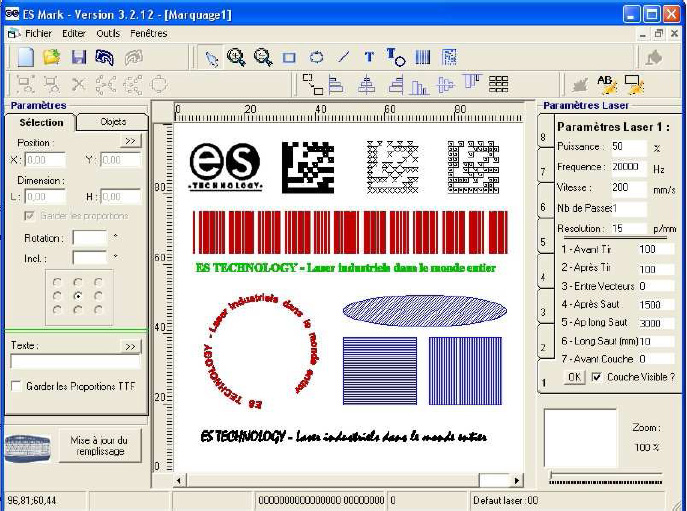Select the rectangle drawing tool
This screenshot has height=511, width=687.
coord(289,57)
